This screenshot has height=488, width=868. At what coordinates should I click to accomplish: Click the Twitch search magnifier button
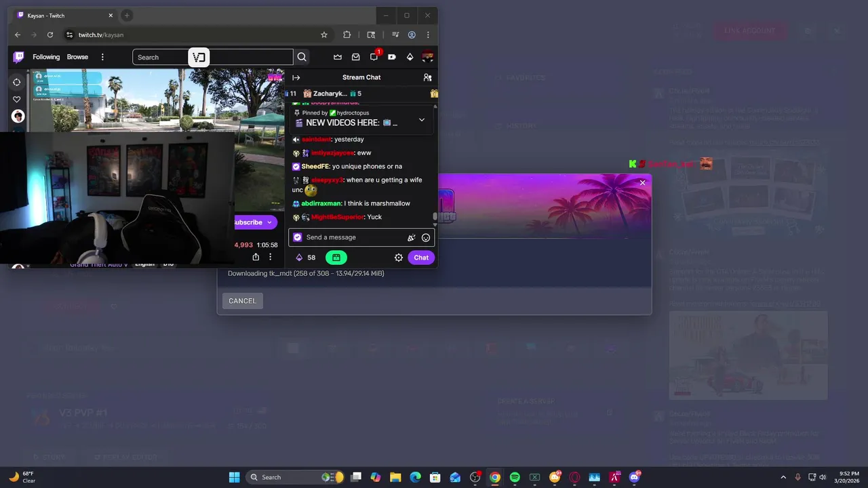(302, 57)
